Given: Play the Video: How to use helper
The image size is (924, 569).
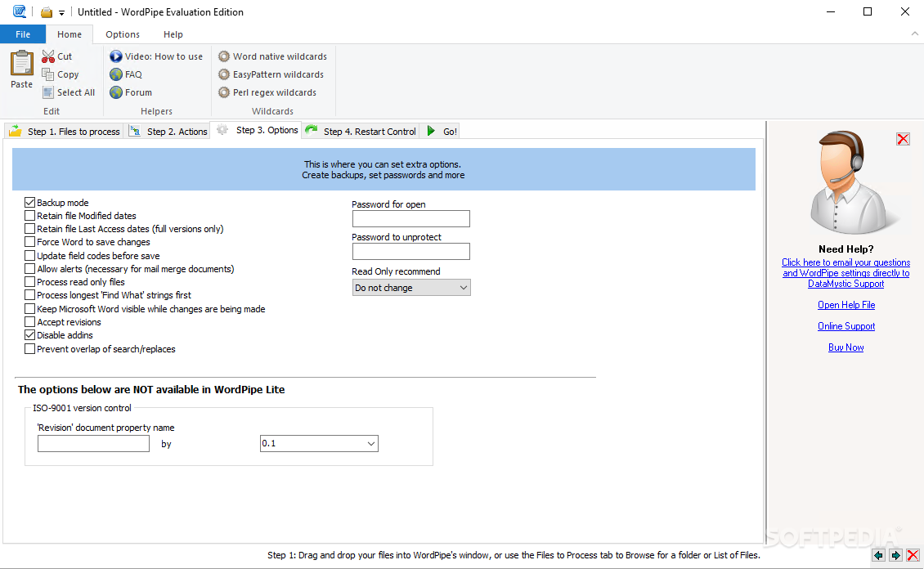Looking at the screenshot, I should tap(116, 56).
